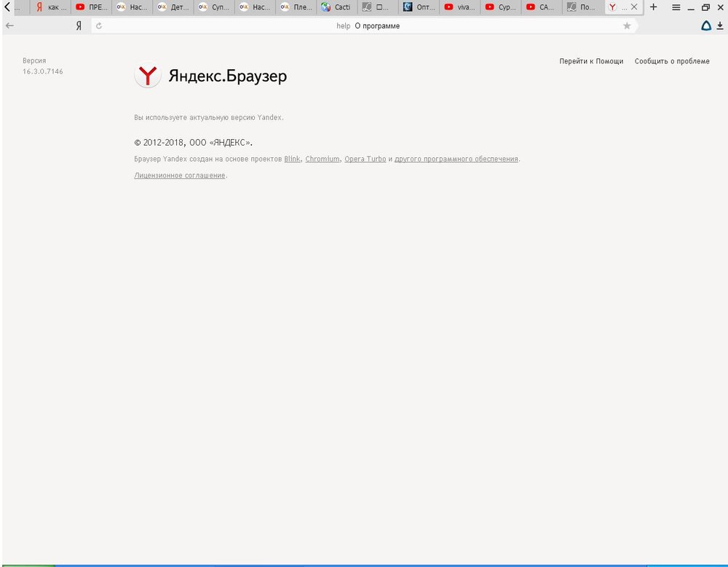728x567 pixels.
Task: Open the Chromium project link
Action: coord(322,159)
